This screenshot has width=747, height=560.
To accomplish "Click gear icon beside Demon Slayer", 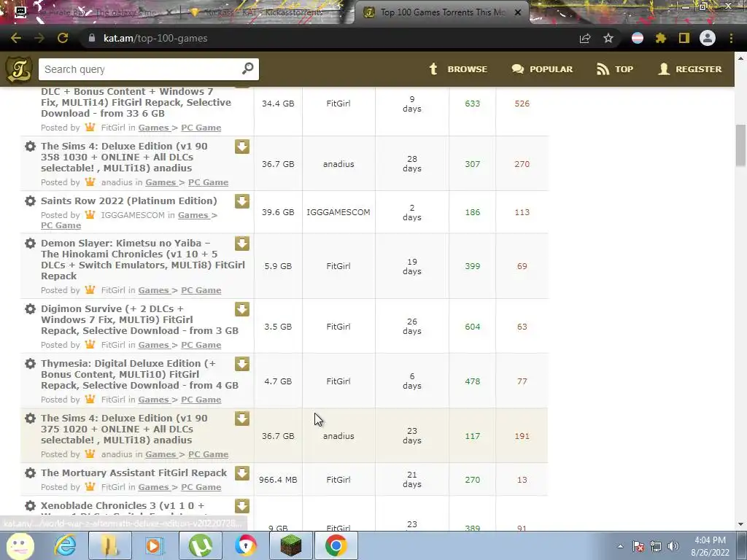I will 30,244.
